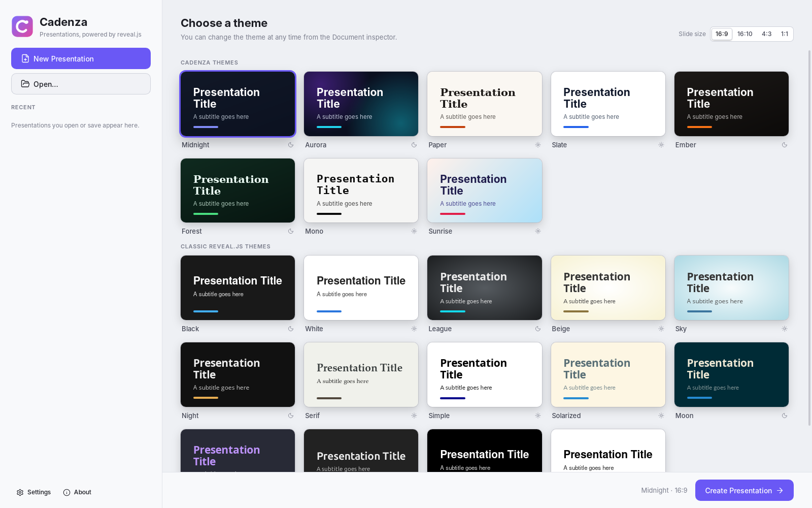
Task: Select 16:10 slide size
Action: point(745,34)
